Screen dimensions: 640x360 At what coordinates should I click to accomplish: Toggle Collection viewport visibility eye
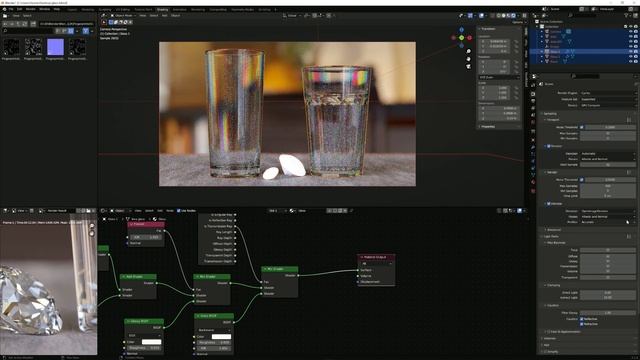tap(630, 27)
